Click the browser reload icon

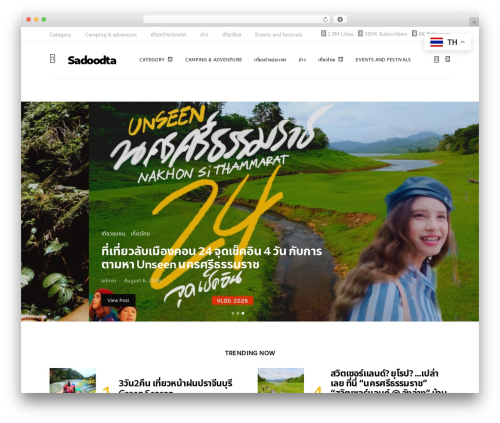(x=325, y=20)
